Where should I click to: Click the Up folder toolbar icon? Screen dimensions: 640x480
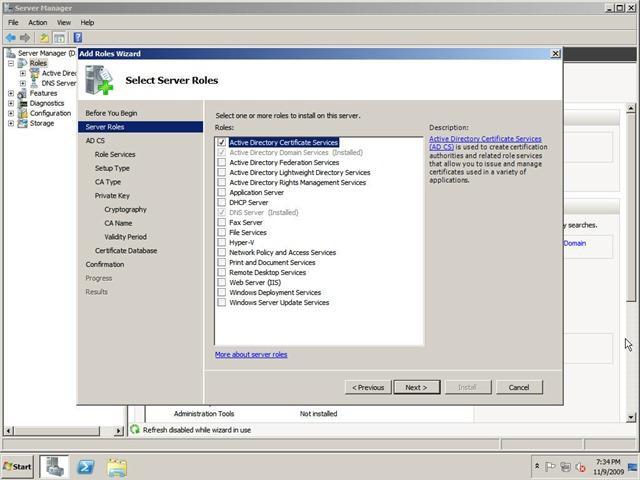(x=44, y=38)
